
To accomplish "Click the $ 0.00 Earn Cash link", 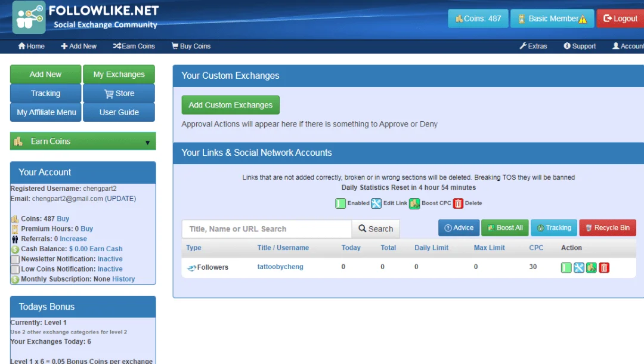I will (95, 249).
